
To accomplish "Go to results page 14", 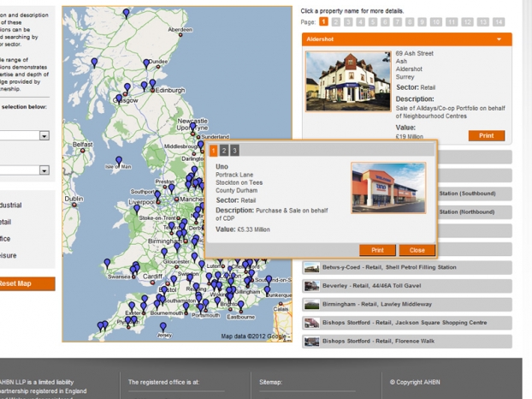I will [x=499, y=22].
